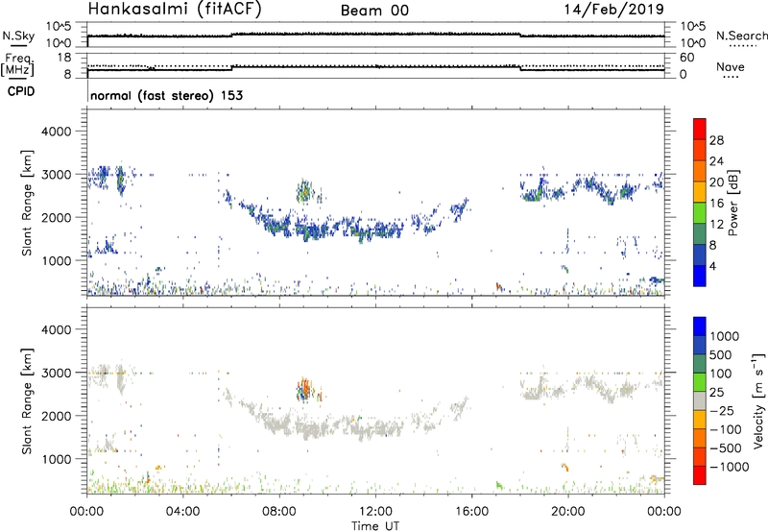Image resolution: width=768 pixels, height=532 pixels.
Task: Click the 500 value on the Velocity color bar
Action: [x=720, y=354]
